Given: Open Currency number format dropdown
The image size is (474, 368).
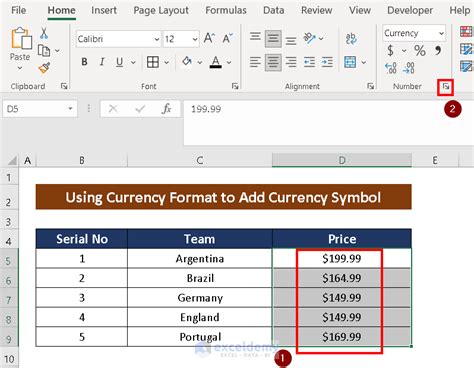Looking at the screenshot, I should coord(441,33).
